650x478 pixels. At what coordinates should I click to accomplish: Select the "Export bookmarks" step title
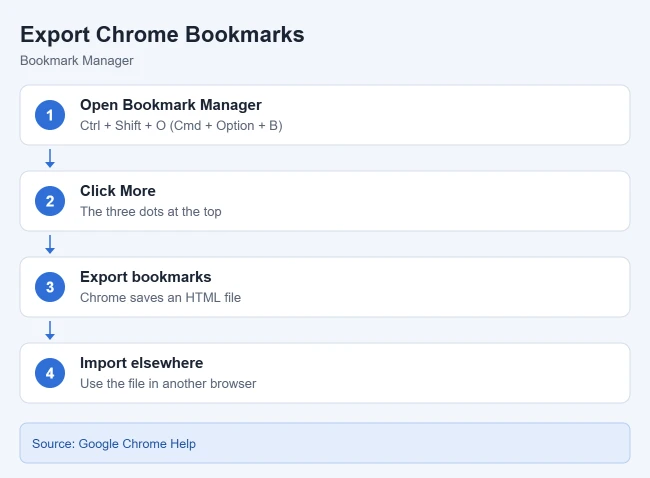146,277
